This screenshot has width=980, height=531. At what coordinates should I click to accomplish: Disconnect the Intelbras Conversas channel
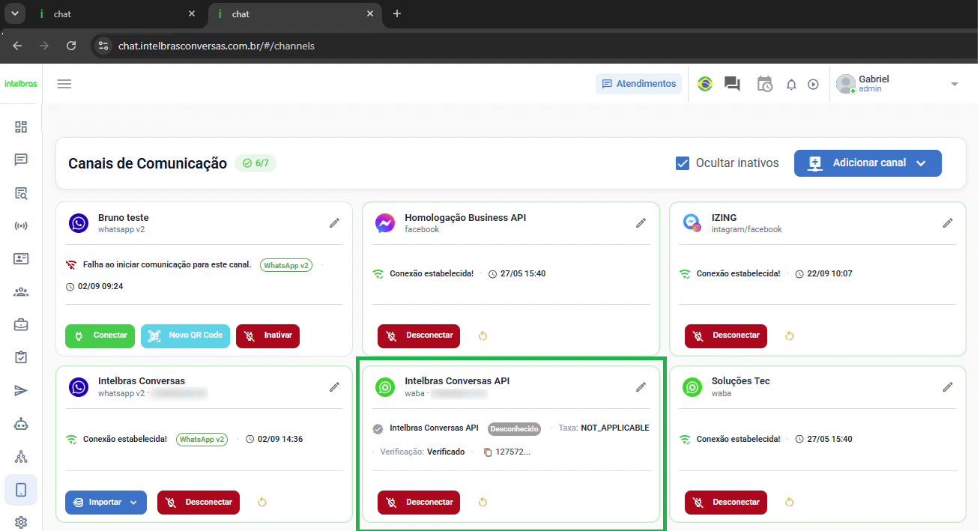199,502
